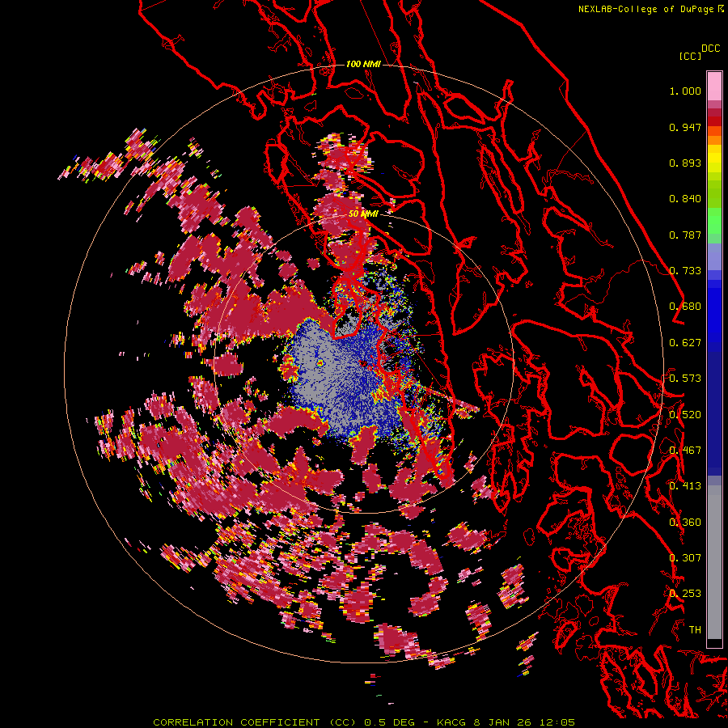Click the 0.893 scale value

coord(685,163)
